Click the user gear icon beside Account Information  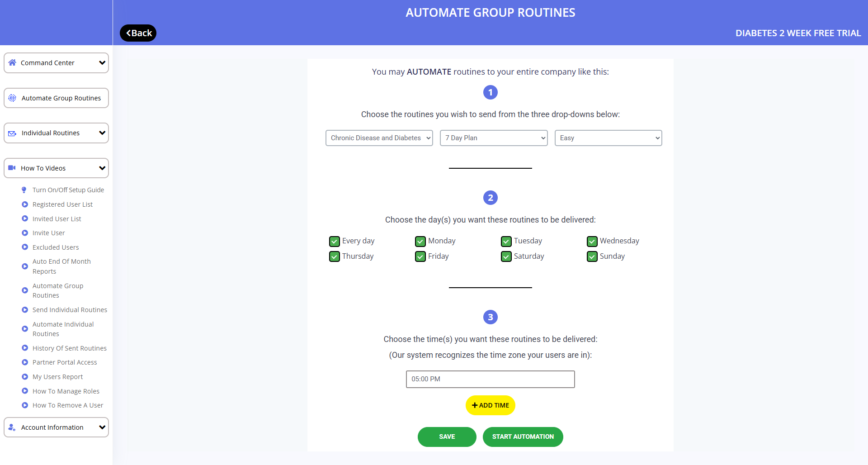coord(12,427)
